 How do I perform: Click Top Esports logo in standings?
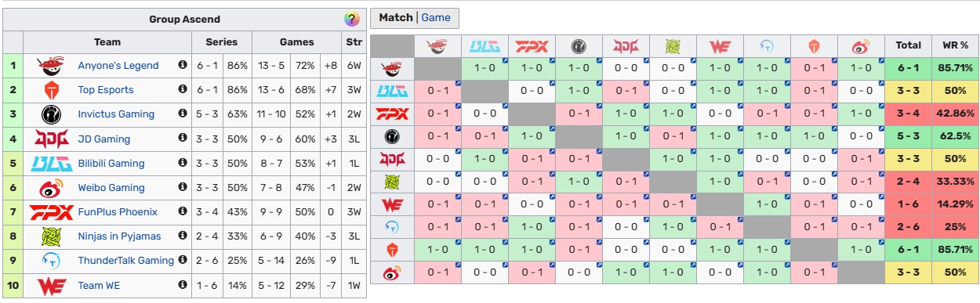51,90
